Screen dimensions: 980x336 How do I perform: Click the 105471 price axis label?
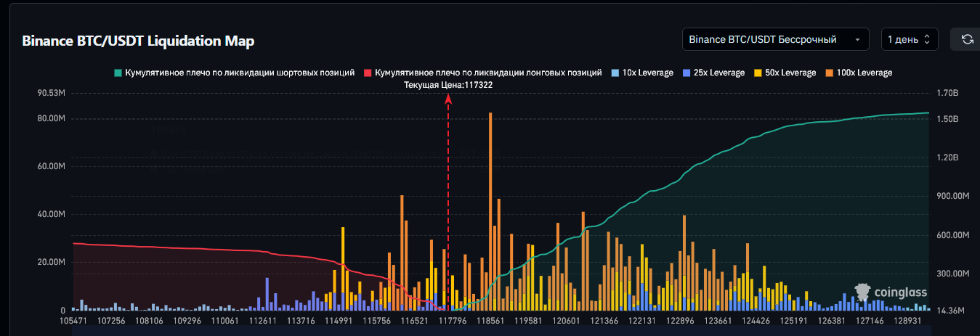click(73, 320)
